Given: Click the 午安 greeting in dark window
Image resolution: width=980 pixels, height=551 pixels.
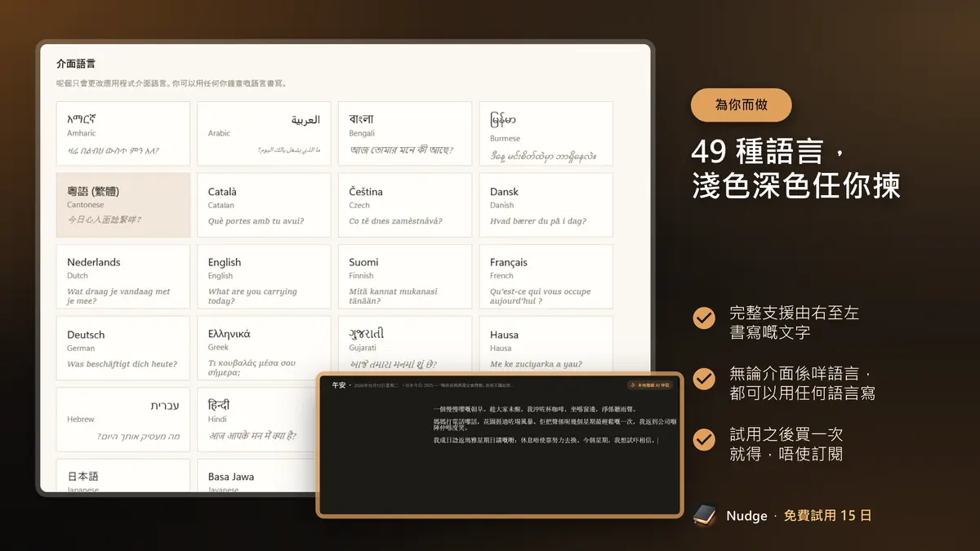Looking at the screenshot, I should (x=338, y=384).
